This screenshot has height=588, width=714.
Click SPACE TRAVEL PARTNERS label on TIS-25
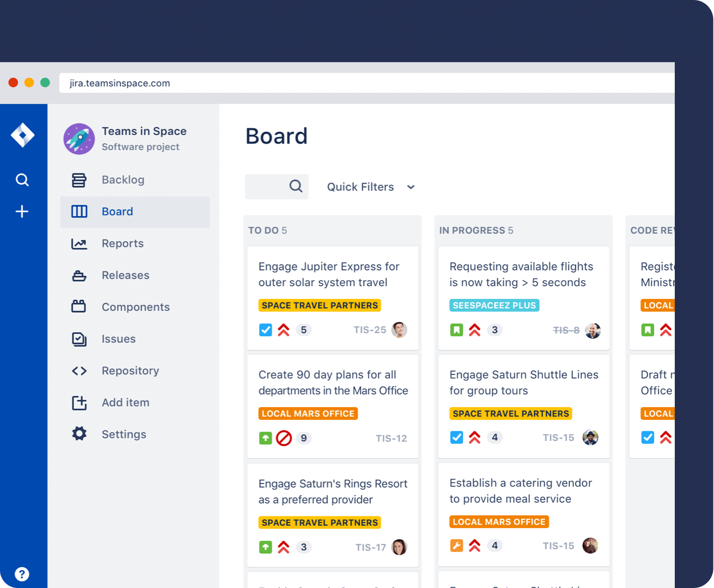tap(320, 305)
